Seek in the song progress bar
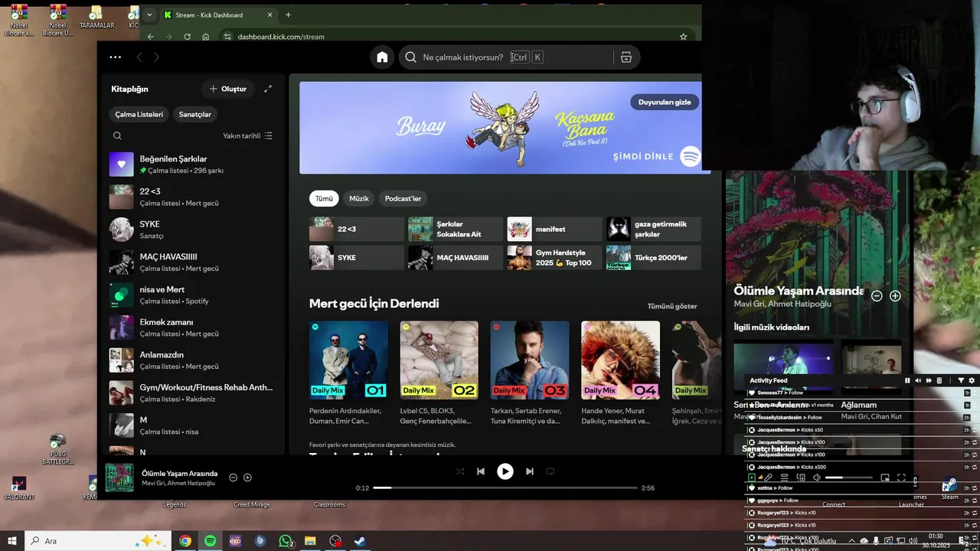 (x=505, y=487)
